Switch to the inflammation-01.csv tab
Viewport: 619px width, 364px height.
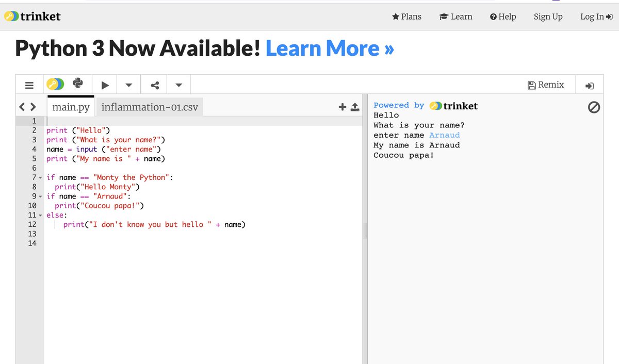tap(150, 107)
